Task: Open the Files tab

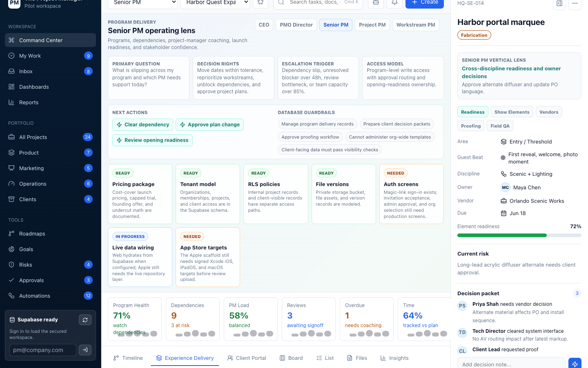Action: [357, 358]
